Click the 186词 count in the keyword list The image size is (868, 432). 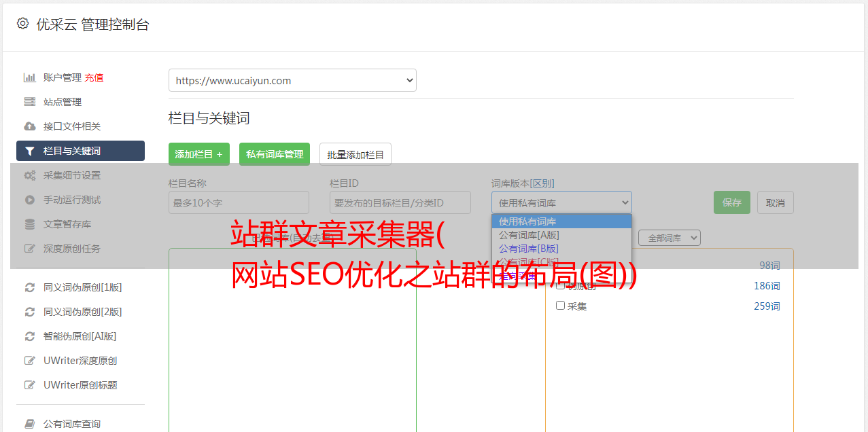[767, 286]
